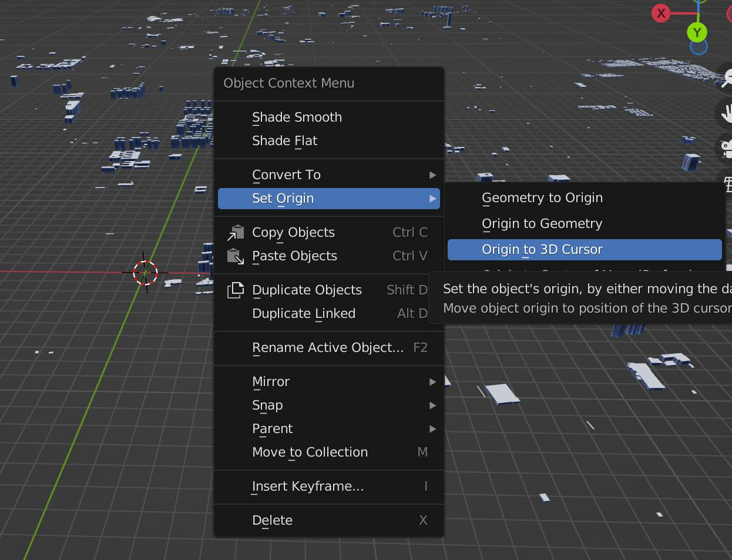Expand the Snap submenu
The width and height of the screenshot is (732, 560).
click(329, 405)
